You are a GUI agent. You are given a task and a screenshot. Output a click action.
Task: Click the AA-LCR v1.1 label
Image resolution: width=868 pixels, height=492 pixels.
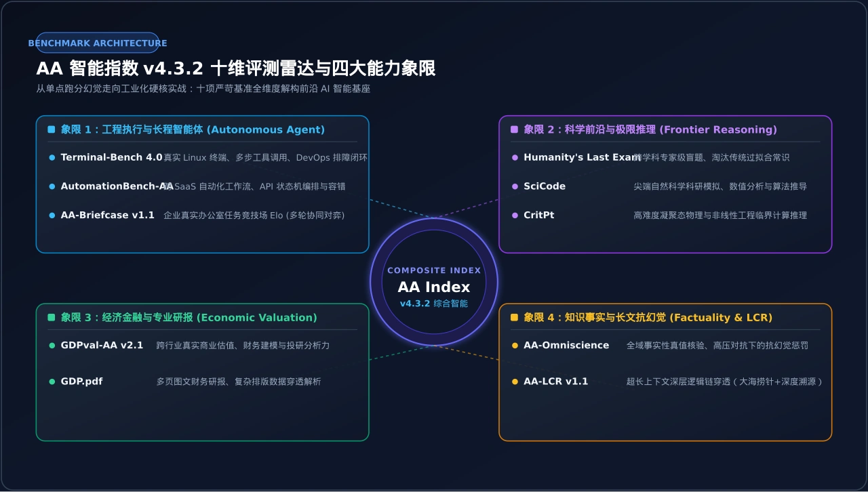(x=556, y=382)
